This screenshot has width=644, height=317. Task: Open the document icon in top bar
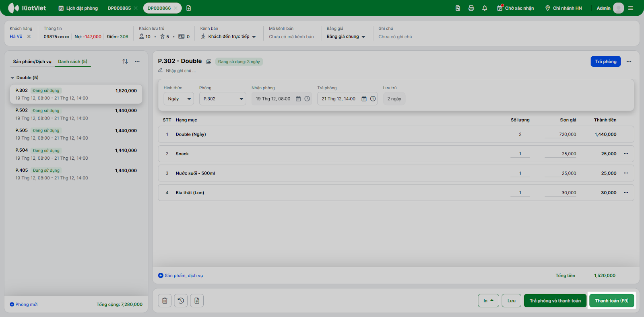(x=458, y=8)
